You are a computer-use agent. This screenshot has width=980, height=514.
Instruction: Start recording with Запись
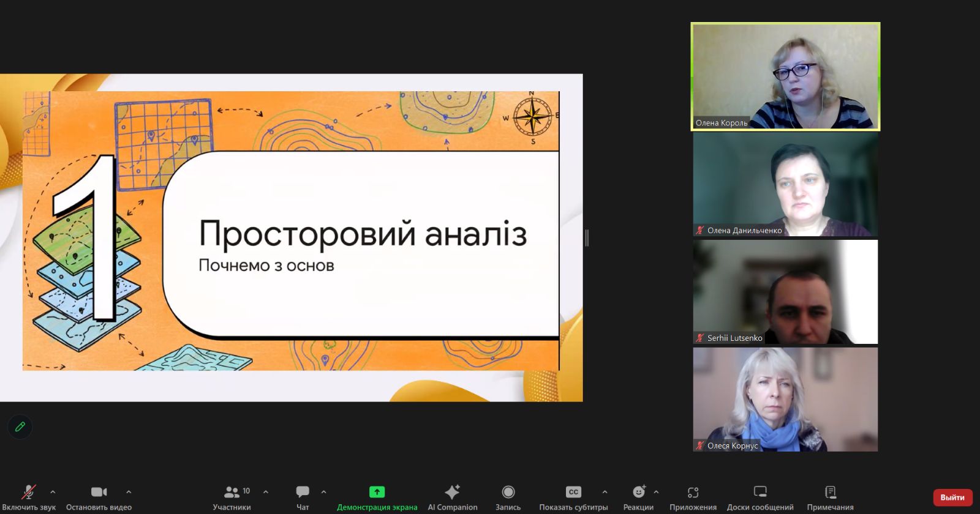508,493
